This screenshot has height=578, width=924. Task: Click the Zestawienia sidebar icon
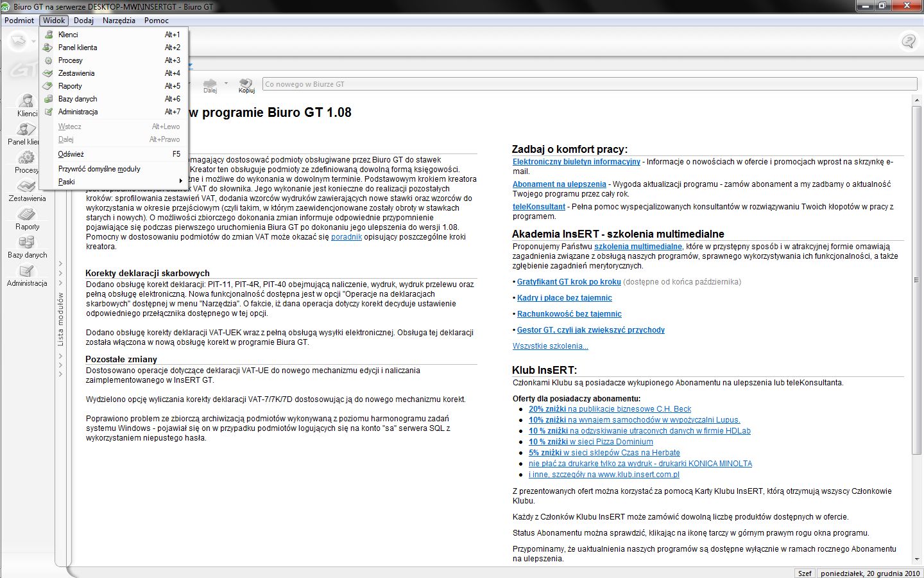coord(26,186)
